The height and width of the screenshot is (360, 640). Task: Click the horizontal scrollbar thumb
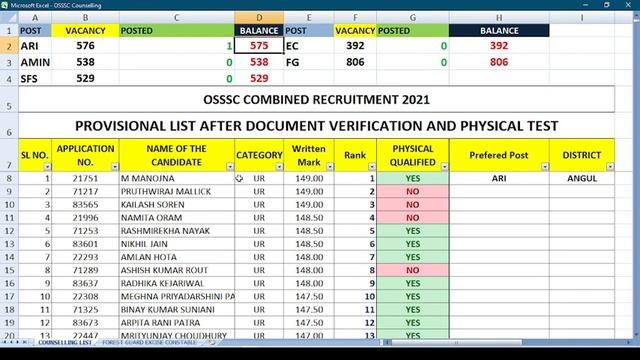click(x=457, y=342)
